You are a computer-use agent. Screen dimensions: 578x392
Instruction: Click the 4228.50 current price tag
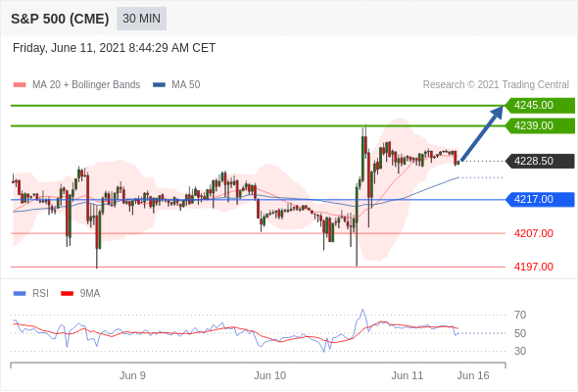pyautogui.click(x=540, y=161)
